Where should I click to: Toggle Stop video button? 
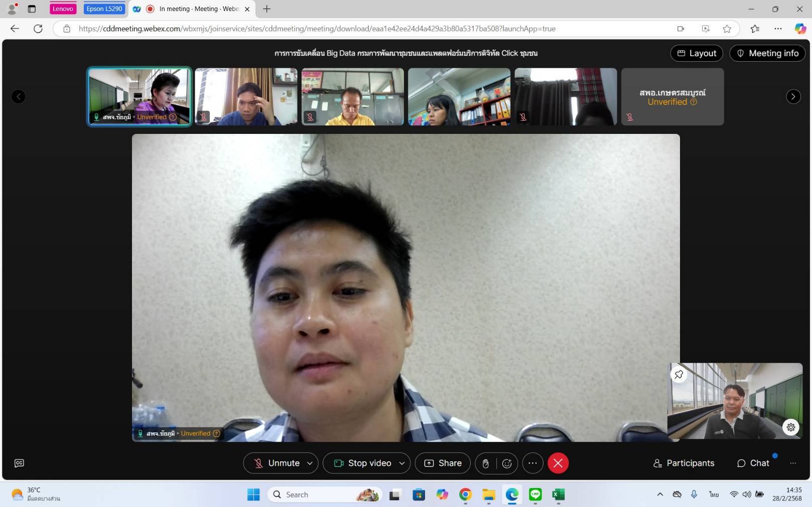[x=363, y=463]
